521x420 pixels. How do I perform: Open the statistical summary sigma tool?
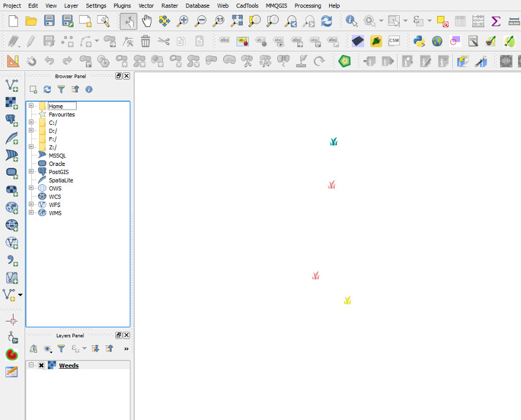coord(496,21)
